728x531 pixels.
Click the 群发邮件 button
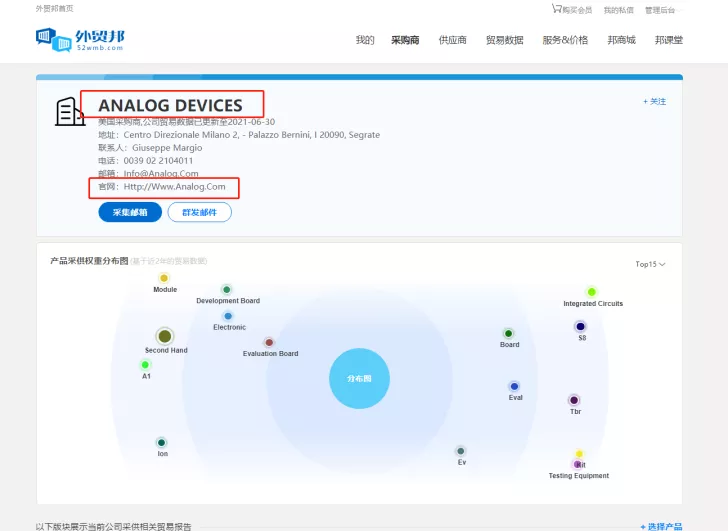coord(200,212)
